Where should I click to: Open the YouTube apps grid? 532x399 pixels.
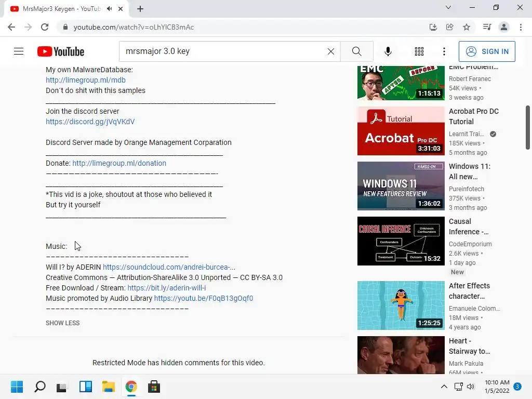click(x=419, y=51)
